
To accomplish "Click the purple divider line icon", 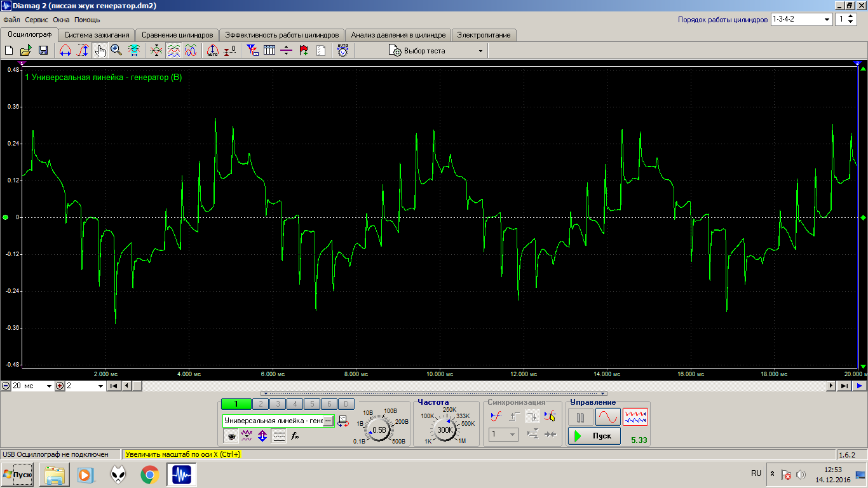I will [286, 50].
